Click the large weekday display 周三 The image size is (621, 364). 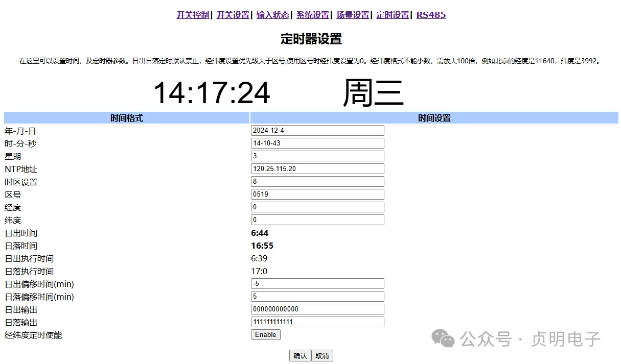click(x=374, y=93)
